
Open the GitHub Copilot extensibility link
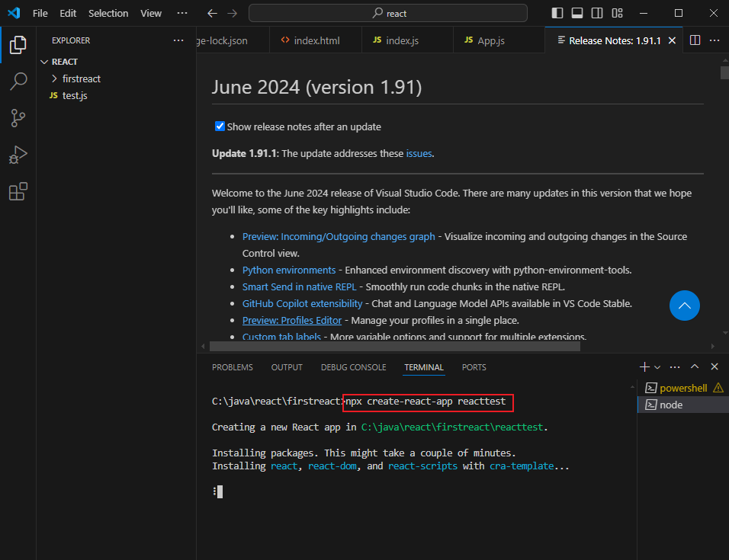tap(302, 303)
